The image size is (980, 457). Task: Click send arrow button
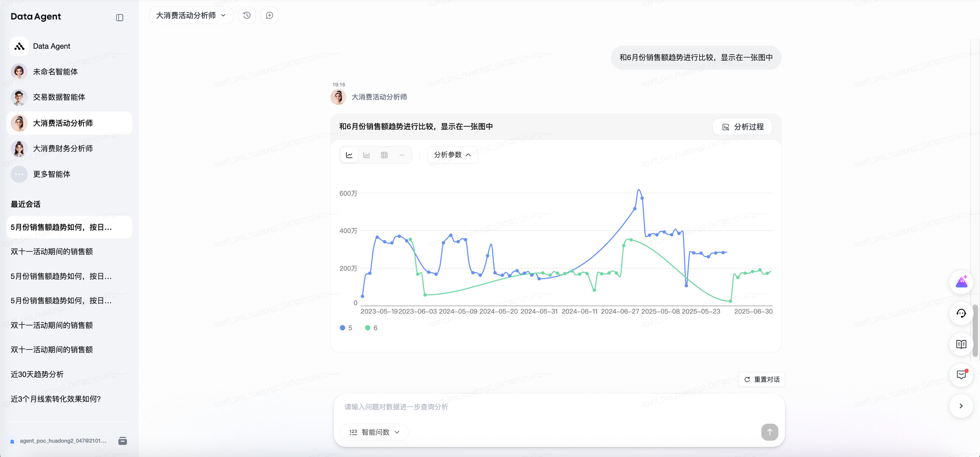point(769,432)
